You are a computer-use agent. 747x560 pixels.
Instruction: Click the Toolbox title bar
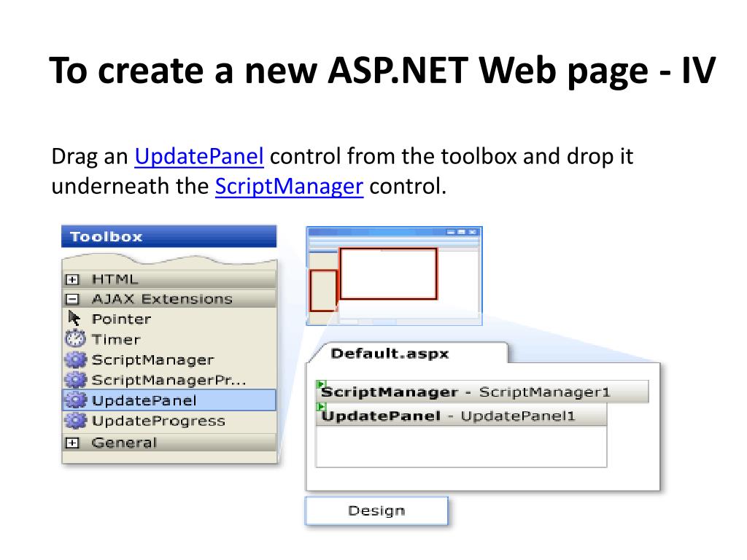pyautogui.click(x=169, y=237)
